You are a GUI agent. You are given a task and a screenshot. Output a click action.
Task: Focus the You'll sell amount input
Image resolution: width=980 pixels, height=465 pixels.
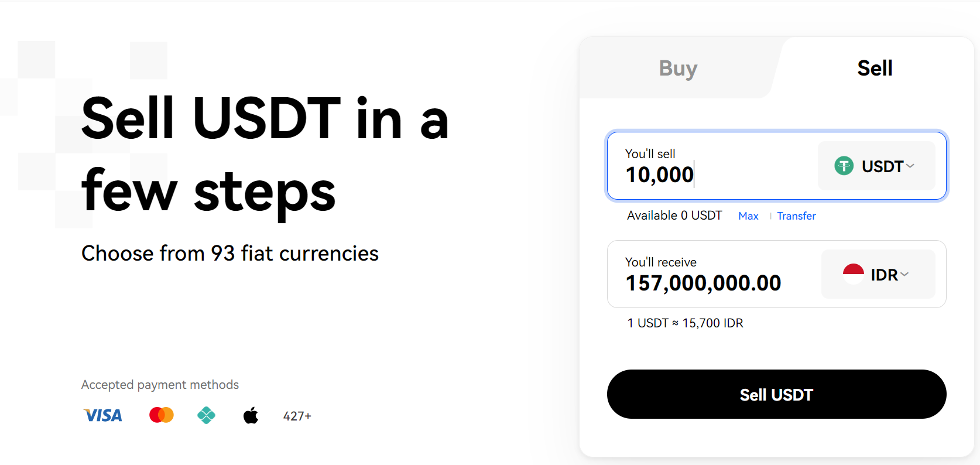[x=703, y=175]
